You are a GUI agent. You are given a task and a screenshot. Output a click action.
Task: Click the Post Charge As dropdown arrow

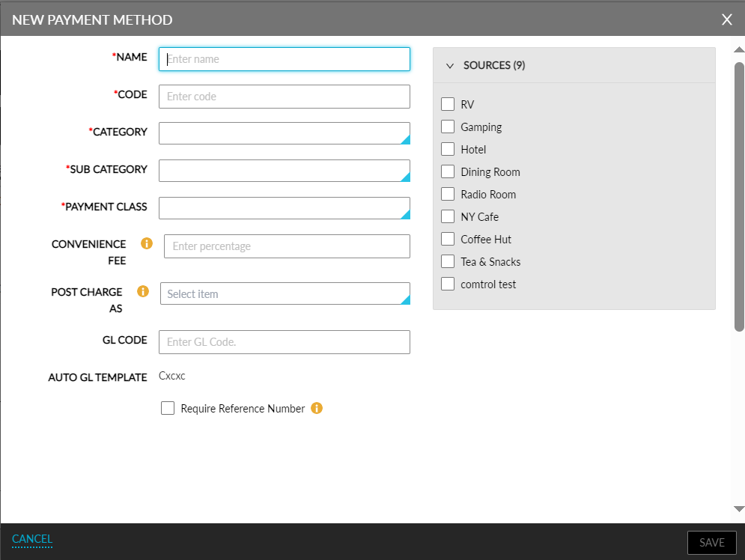pos(405,299)
